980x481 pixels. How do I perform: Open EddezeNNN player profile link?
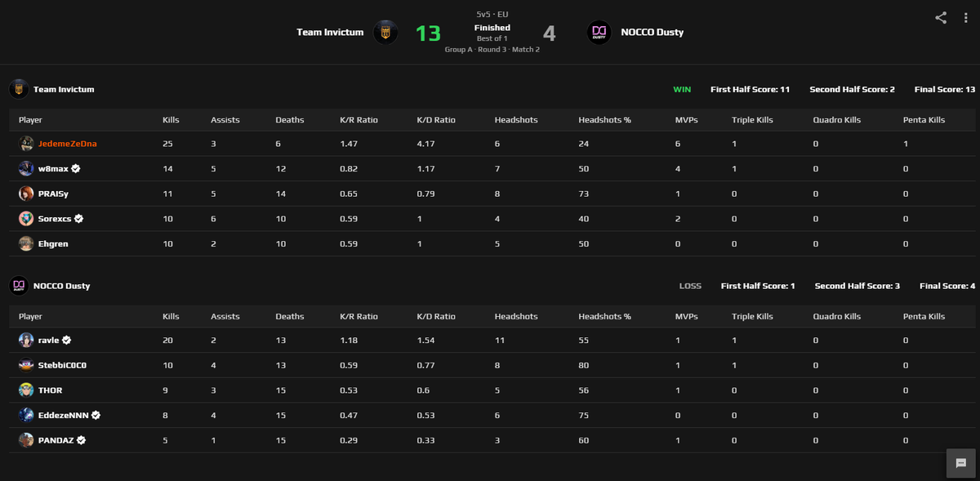click(63, 415)
